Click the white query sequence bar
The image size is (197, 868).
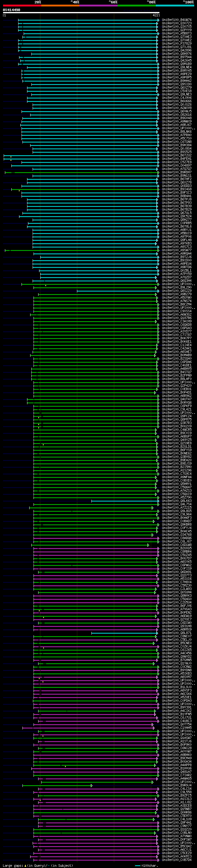tap(81, 13)
